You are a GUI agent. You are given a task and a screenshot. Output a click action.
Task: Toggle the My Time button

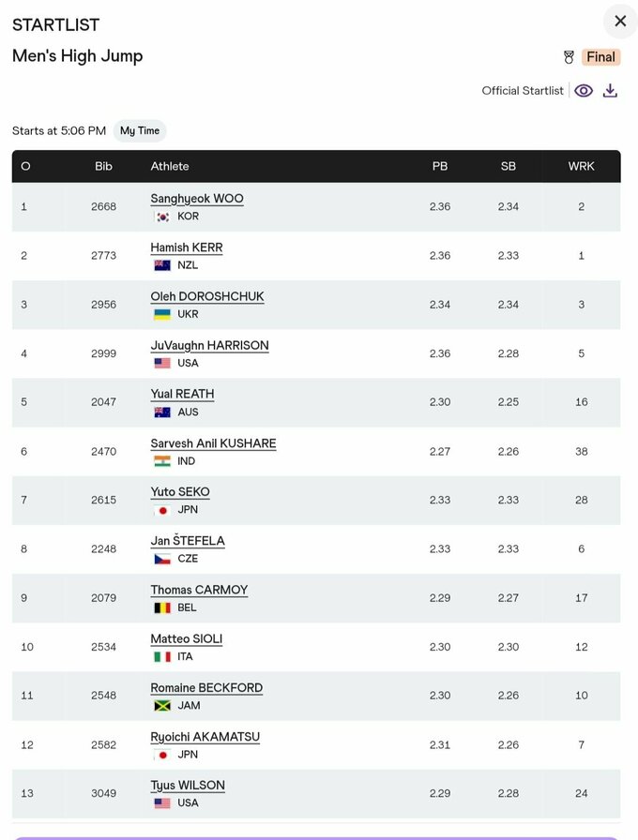[x=140, y=131]
